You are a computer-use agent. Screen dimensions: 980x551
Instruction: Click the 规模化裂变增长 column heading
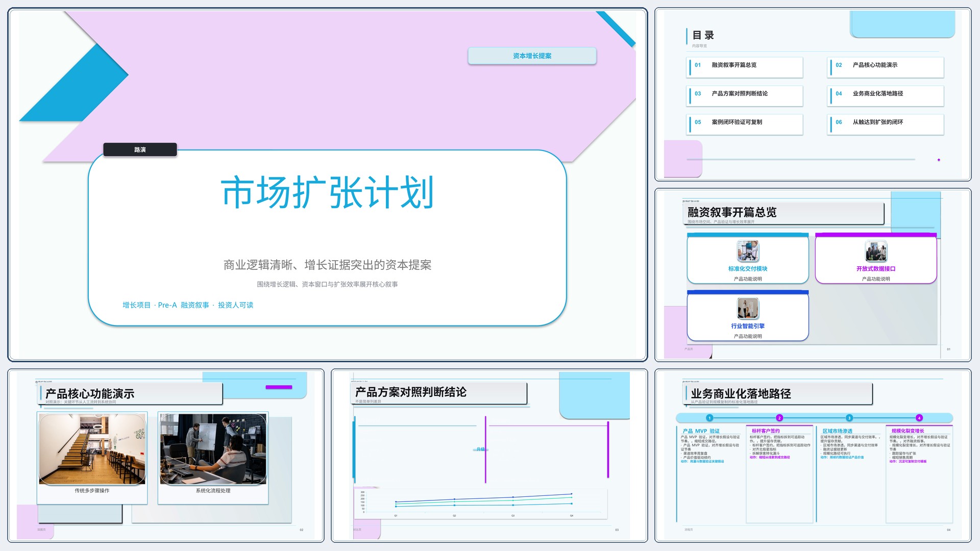click(908, 431)
